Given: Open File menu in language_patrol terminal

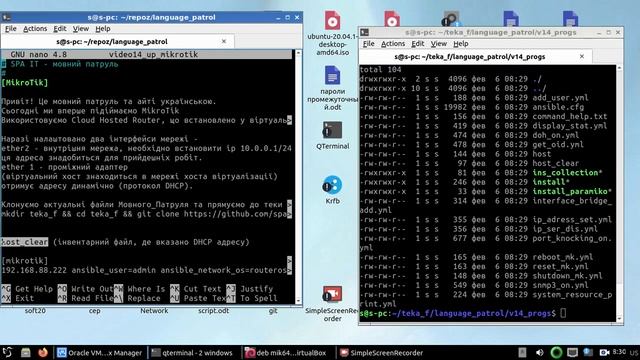Looking at the screenshot, I should [x=11, y=29].
